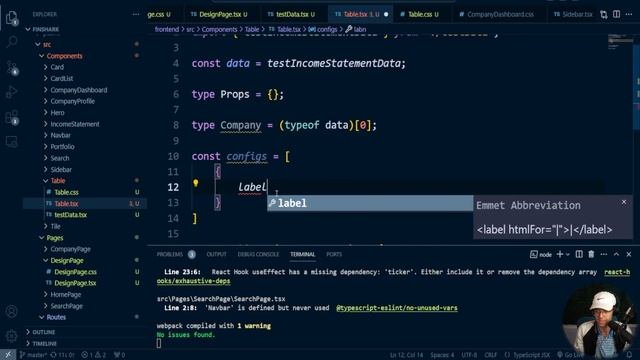Open editor more actions ellipsis
Viewport: 640px width, 360px height.
point(629,14)
